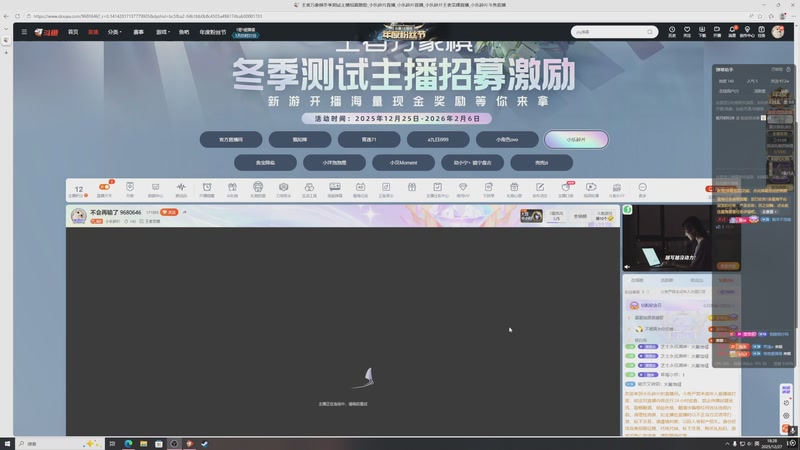Open Task View on the taskbar
This screenshot has width=800, height=450.
coord(112,443)
